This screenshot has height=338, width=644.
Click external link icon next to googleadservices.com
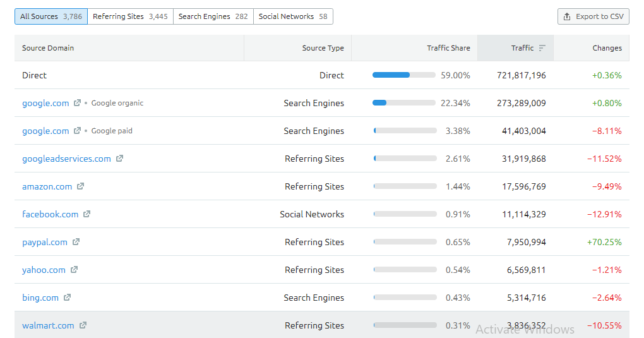point(119,159)
